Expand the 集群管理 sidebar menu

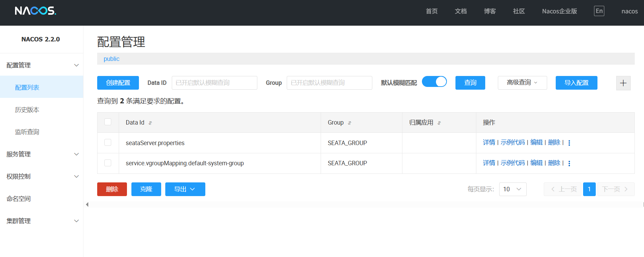[x=41, y=221]
